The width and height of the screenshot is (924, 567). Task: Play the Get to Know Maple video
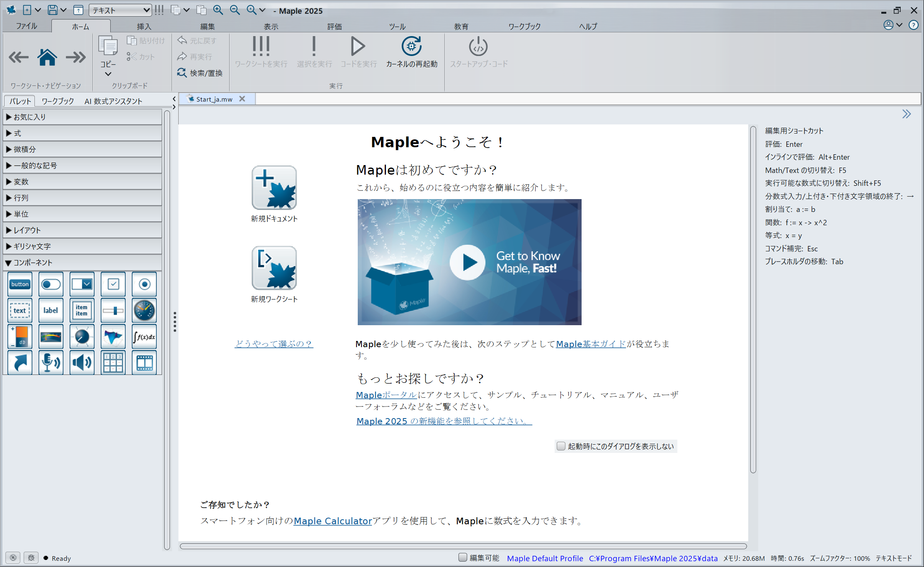pyautogui.click(x=468, y=262)
